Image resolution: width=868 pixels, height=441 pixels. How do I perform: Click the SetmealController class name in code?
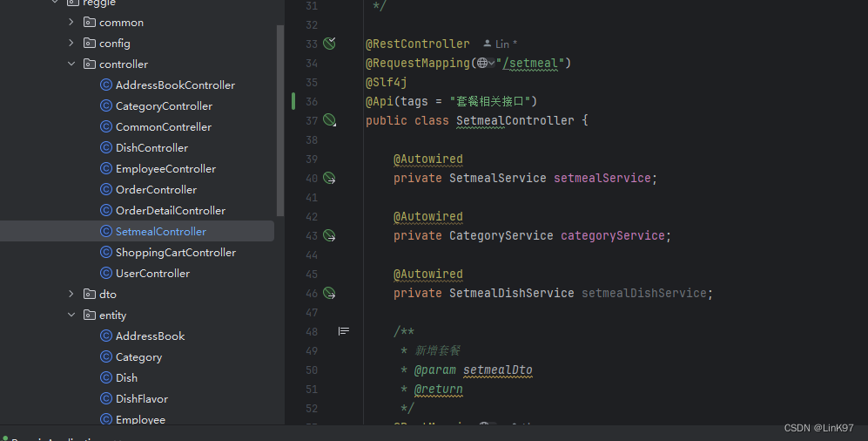pos(515,121)
